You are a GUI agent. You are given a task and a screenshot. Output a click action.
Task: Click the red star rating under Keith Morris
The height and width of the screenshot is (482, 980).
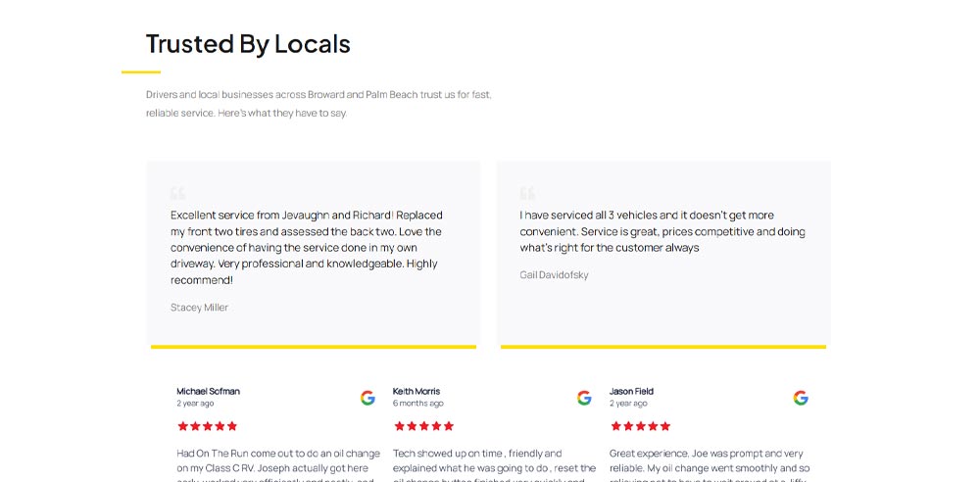[x=423, y=426]
